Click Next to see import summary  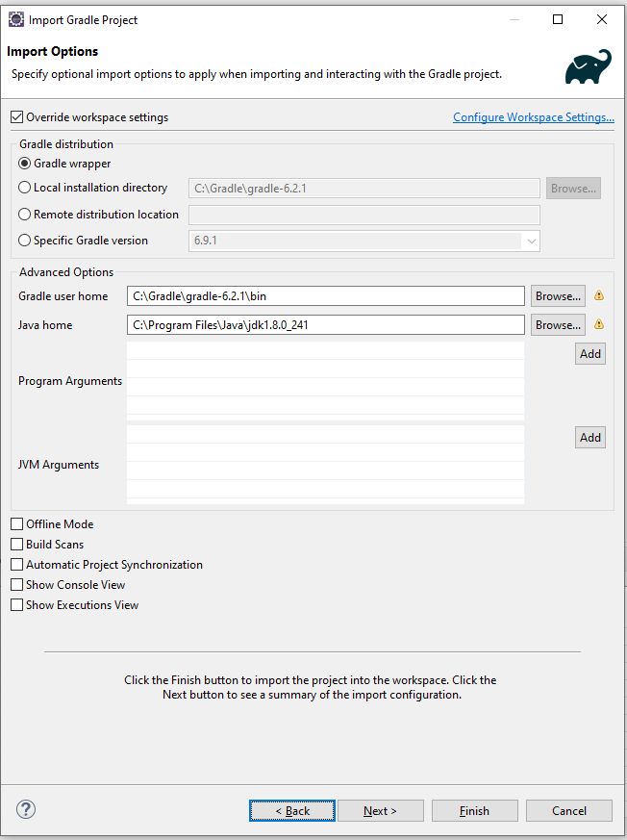click(x=381, y=810)
